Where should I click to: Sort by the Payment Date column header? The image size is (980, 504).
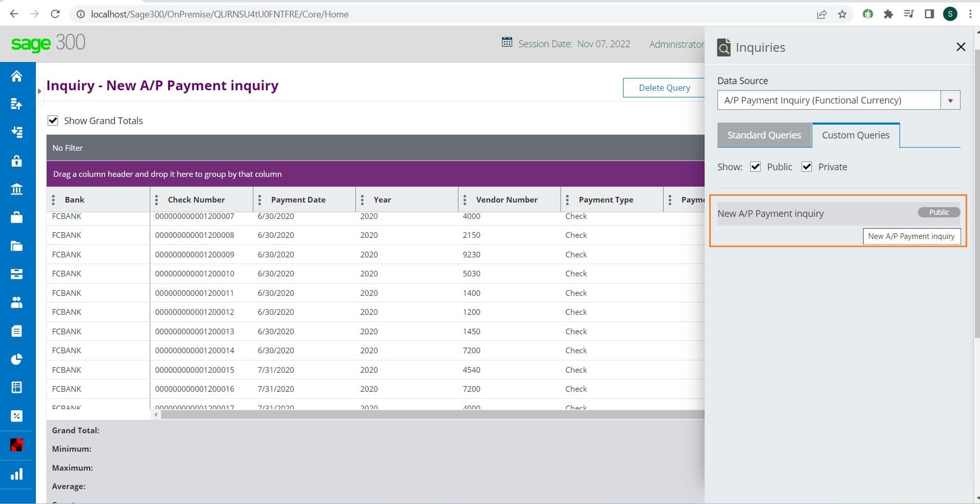(298, 199)
